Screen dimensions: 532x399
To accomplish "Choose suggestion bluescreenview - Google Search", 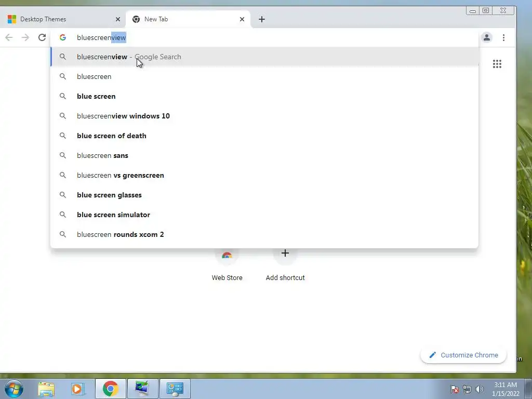I will coord(264,57).
